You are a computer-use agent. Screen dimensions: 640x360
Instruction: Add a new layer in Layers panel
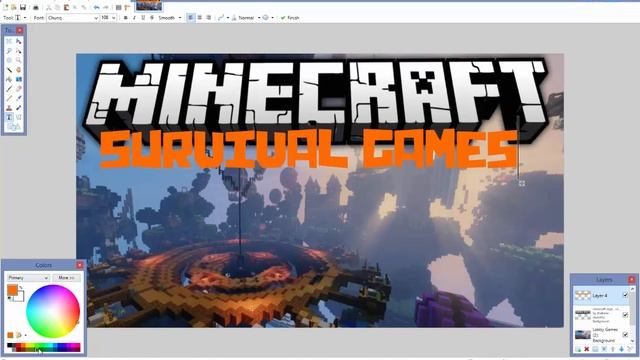tap(578, 349)
